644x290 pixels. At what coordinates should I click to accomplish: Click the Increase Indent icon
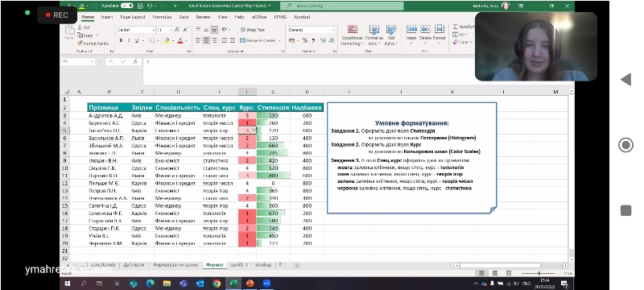coord(233,40)
